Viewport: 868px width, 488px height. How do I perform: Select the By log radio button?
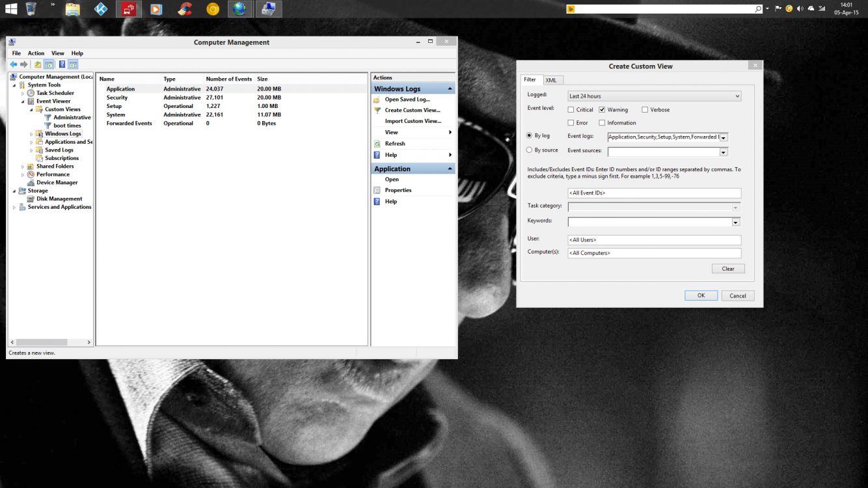(529, 136)
